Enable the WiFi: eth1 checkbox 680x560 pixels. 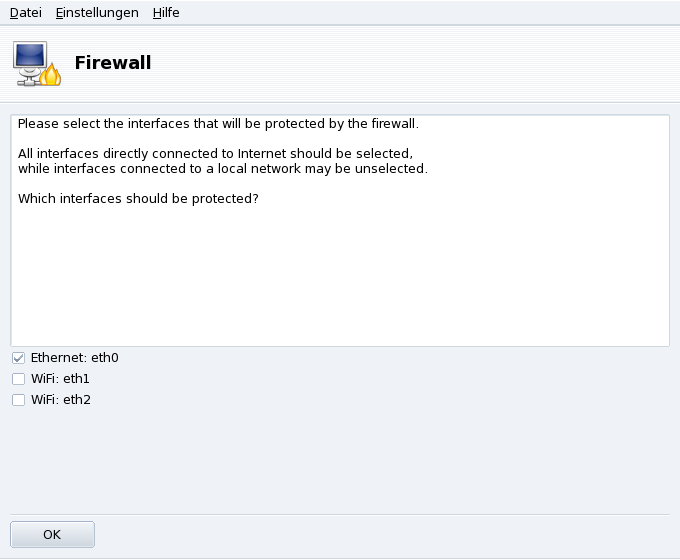18,379
